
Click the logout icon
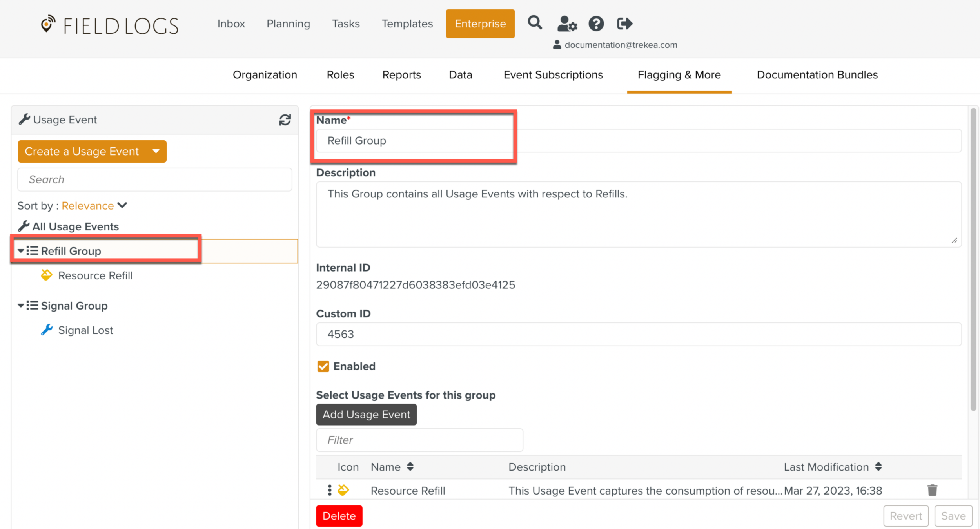624,24
